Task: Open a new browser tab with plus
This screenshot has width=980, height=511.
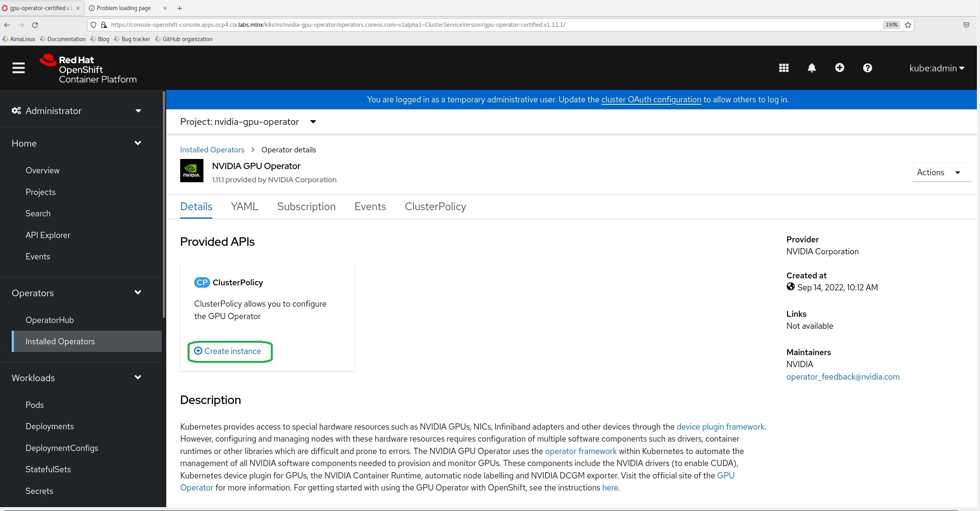Action: [x=179, y=8]
